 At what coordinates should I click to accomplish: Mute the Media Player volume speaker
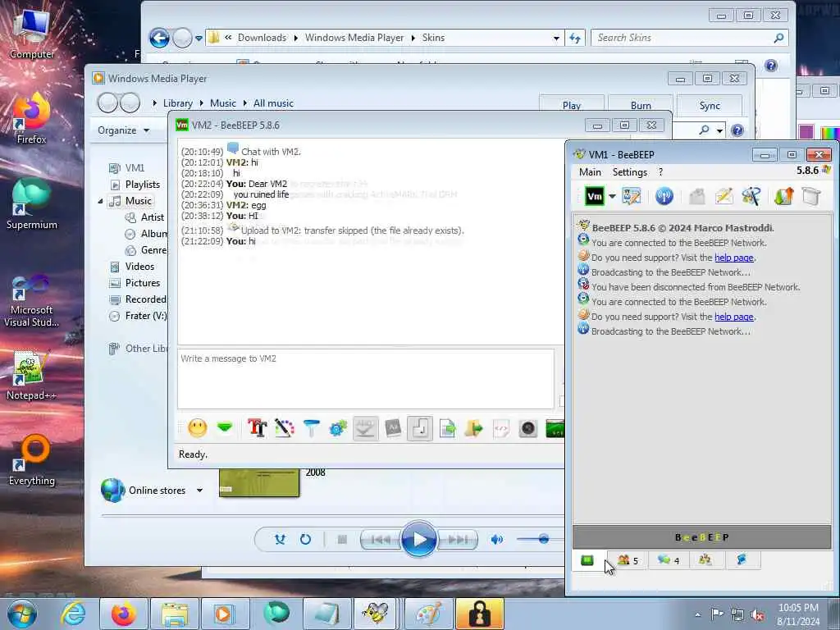pos(496,540)
